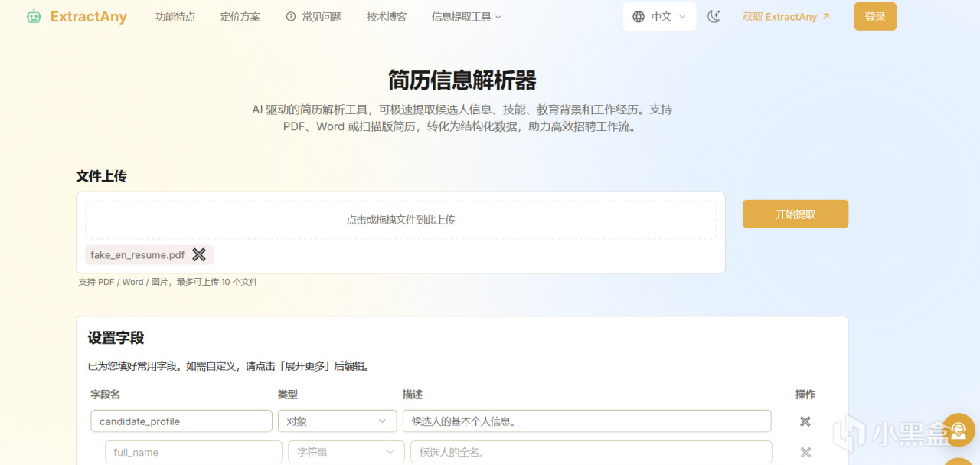This screenshot has width=980, height=465.
Task: Click the 字段名 column header
Action: [x=105, y=395]
